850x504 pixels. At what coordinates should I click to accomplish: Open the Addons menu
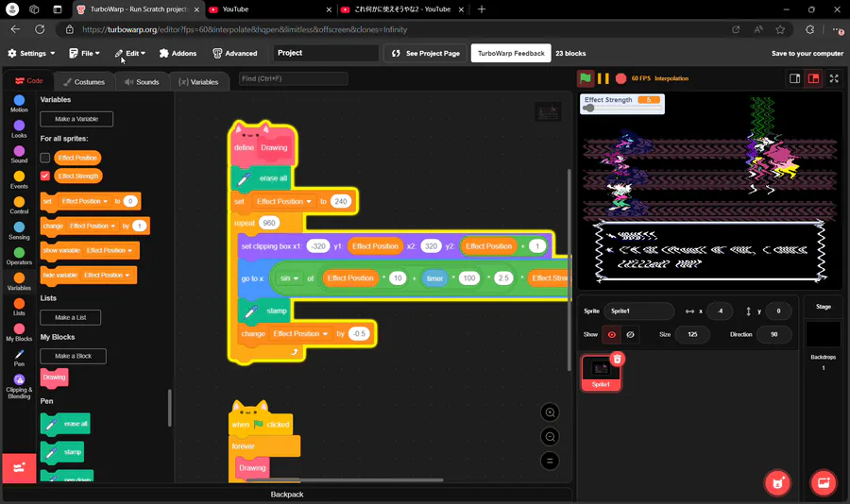pyautogui.click(x=178, y=53)
